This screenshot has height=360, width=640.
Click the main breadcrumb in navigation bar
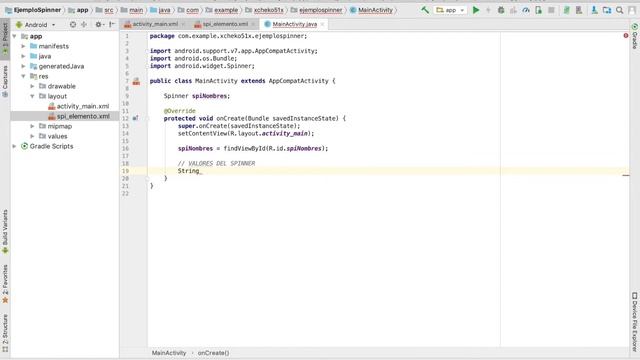click(x=132, y=10)
